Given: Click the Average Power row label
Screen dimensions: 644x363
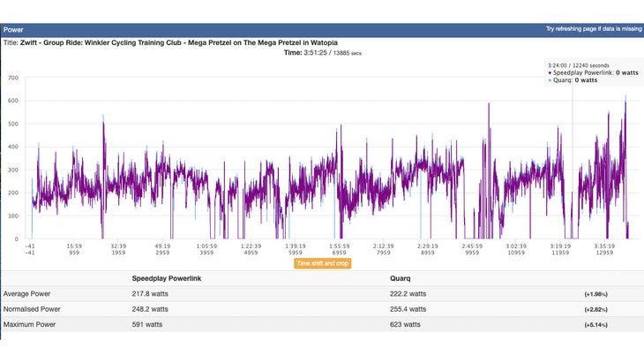Looking at the screenshot, I should [26, 294].
